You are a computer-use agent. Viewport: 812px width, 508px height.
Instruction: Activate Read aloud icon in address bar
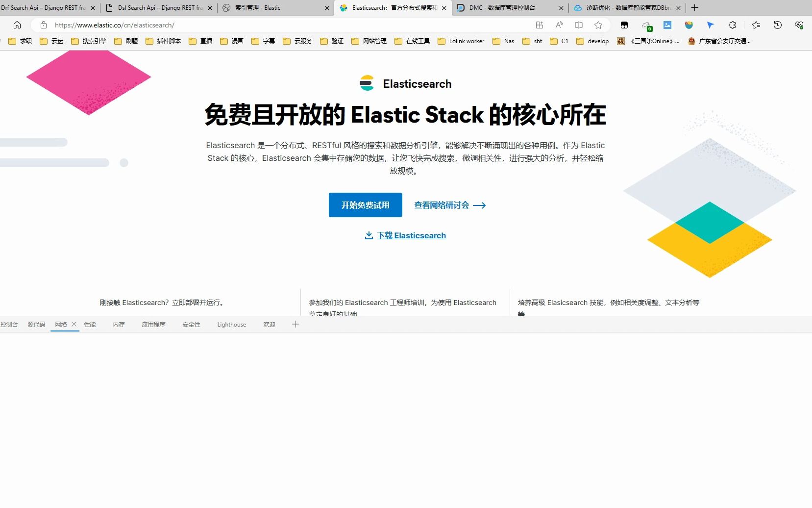(559, 25)
